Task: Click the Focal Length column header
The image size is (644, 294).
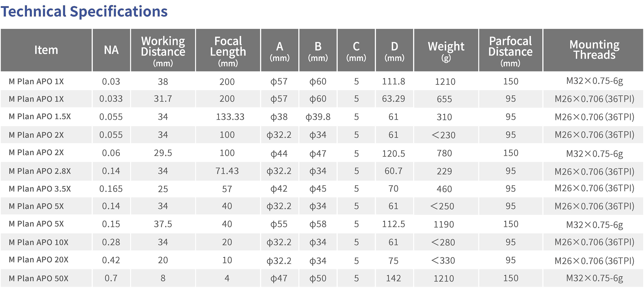Action: tap(228, 50)
